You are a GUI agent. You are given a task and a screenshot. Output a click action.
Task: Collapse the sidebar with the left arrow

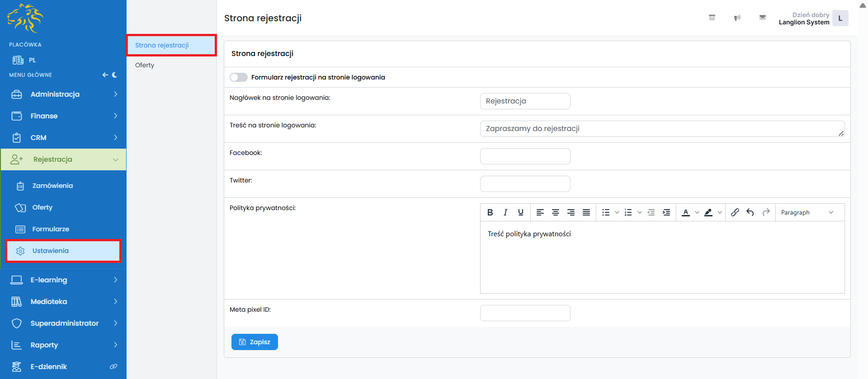(x=105, y=75)
